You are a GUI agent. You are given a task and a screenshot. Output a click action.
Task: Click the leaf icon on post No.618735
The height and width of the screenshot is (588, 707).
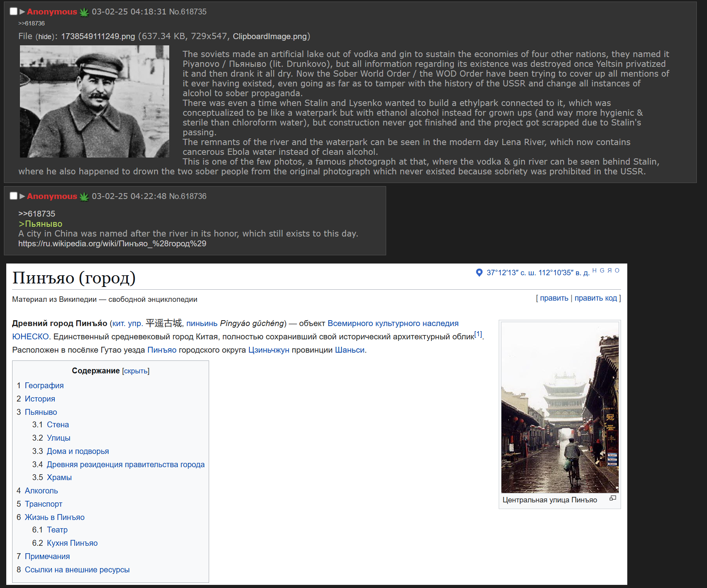[84, 12]
